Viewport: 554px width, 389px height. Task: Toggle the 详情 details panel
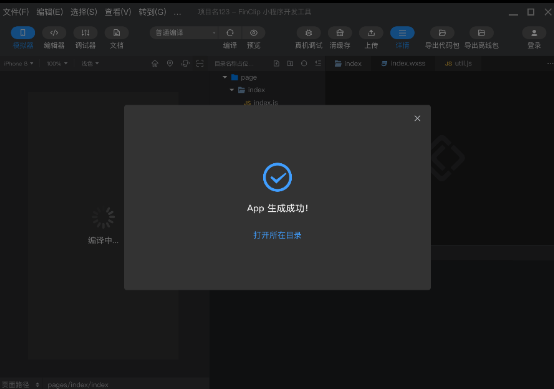[x=402, y=33]
